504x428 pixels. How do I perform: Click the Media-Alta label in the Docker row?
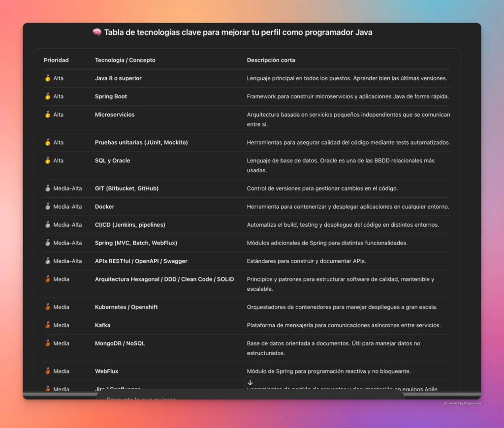pos(67,206)
